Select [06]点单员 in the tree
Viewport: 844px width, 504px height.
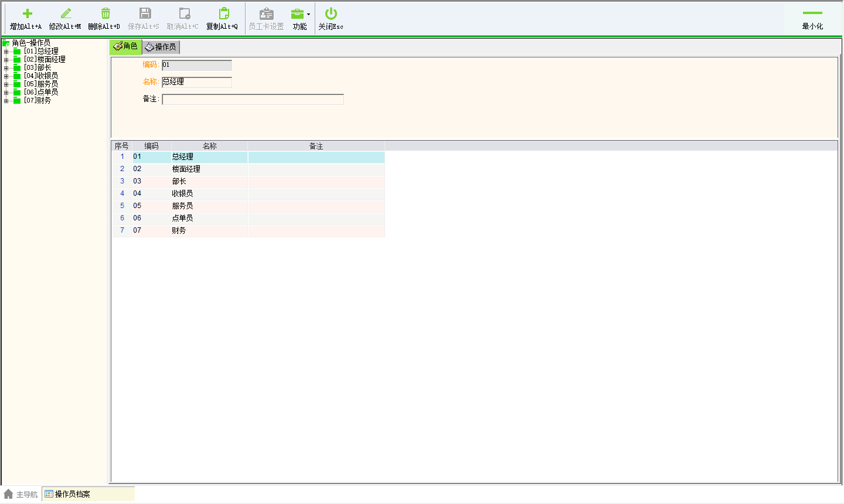(41, 93)
